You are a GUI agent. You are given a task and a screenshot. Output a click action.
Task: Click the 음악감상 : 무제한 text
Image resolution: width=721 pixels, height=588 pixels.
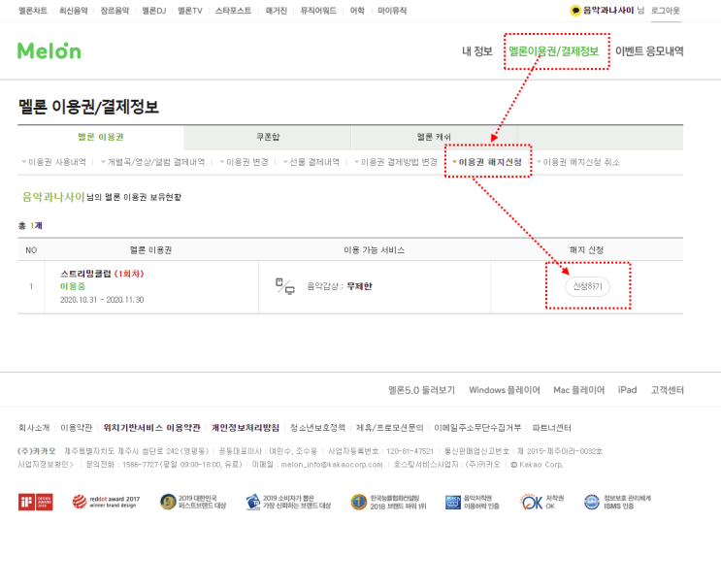[x=340, y=286]
